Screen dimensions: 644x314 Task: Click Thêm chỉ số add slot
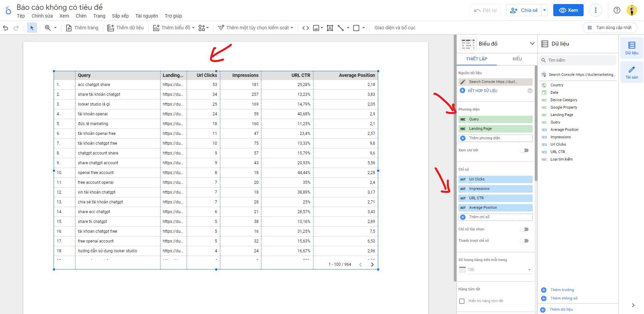point(496,217)
